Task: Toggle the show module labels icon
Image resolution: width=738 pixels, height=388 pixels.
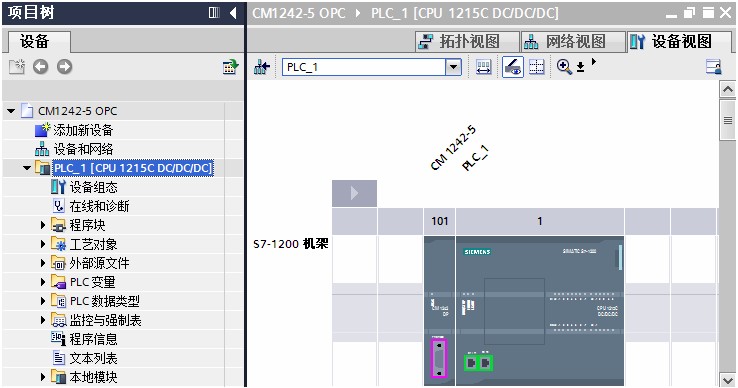Action: tap(513, 67)
